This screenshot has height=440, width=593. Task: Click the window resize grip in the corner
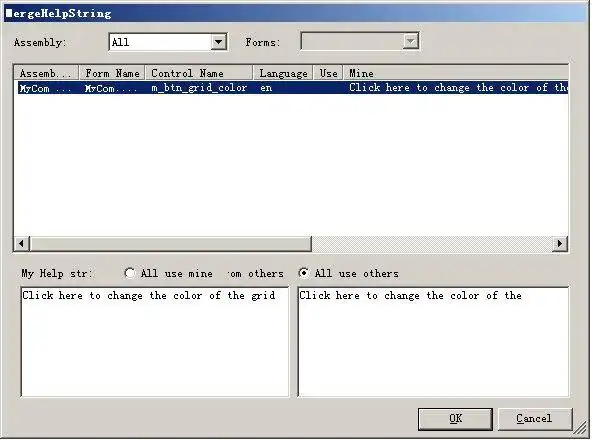click(x=580, y=428)
